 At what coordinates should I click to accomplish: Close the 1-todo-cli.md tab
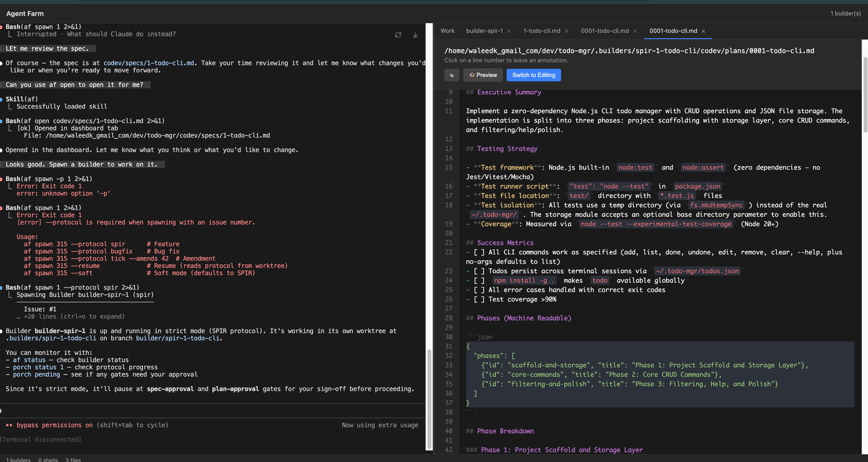[x=566, y=31]
